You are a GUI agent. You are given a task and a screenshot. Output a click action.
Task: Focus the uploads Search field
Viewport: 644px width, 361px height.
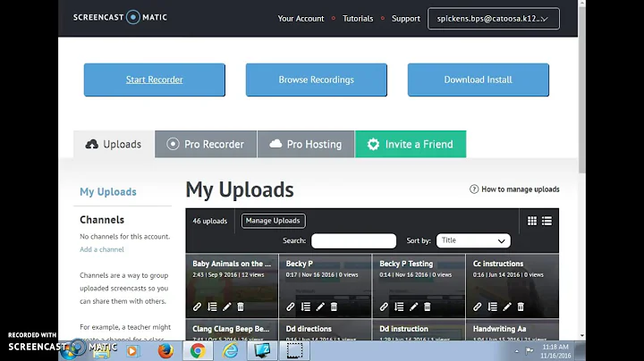(x=353, y=240)
